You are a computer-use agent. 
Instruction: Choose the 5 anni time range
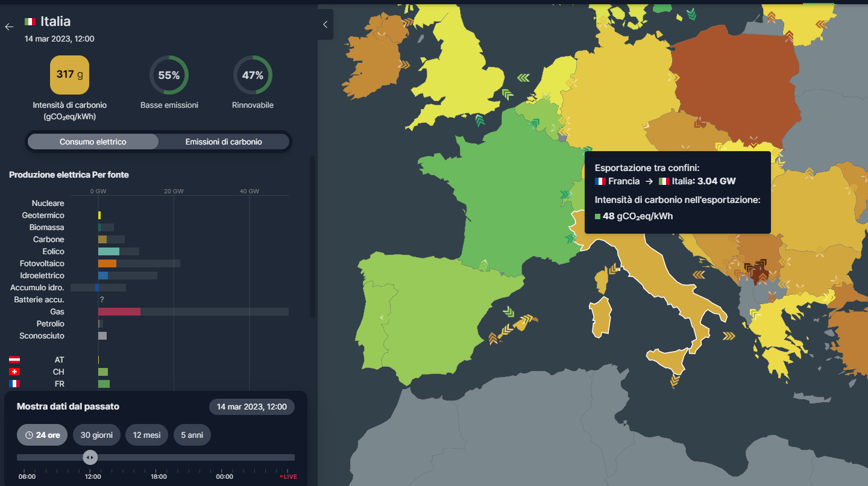click(192, 435)
